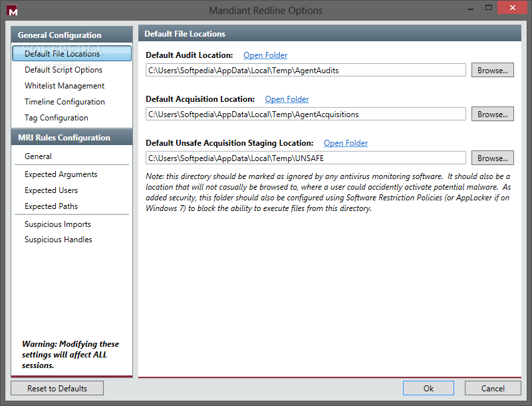Browse for Default Acquisition Location
Screen dimensions: 532x406
coord(493,114)
